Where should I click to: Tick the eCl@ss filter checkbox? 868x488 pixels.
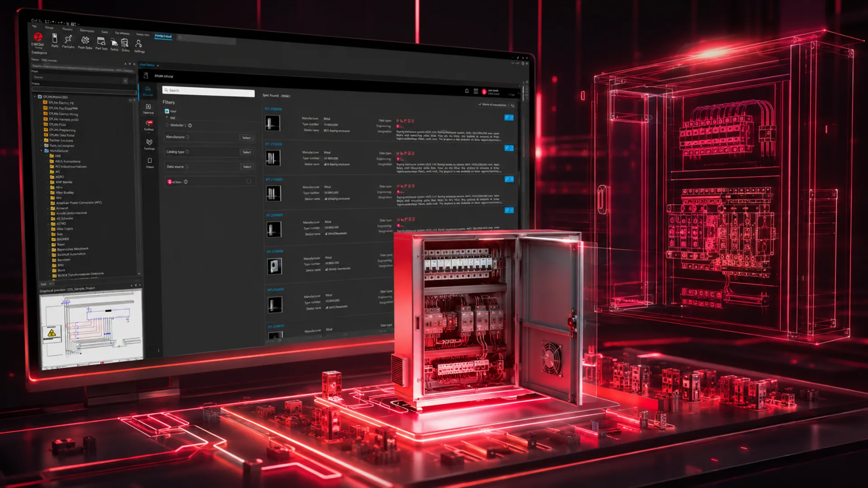pyautogui.click(x=249, y=181)
